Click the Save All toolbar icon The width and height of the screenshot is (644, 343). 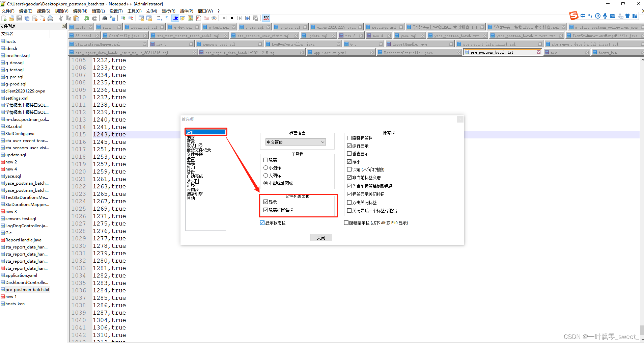[x=27, y=18]
